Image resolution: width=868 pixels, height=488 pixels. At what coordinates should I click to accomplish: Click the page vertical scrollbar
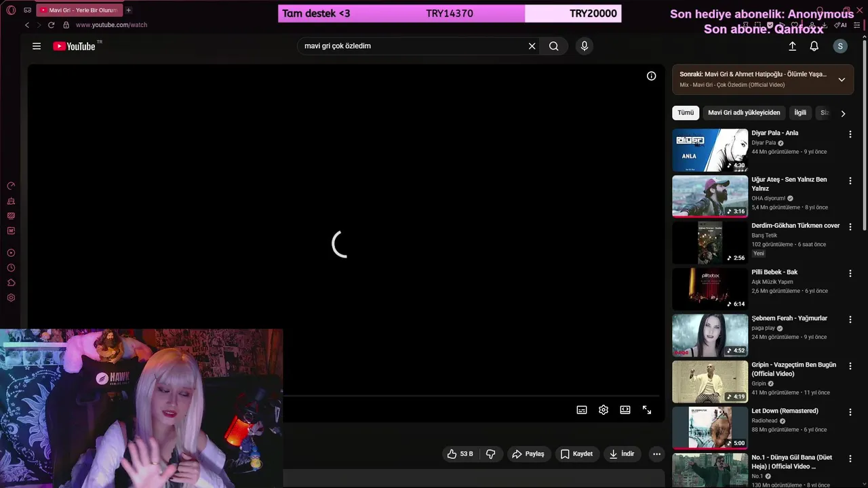coord(865,136)
